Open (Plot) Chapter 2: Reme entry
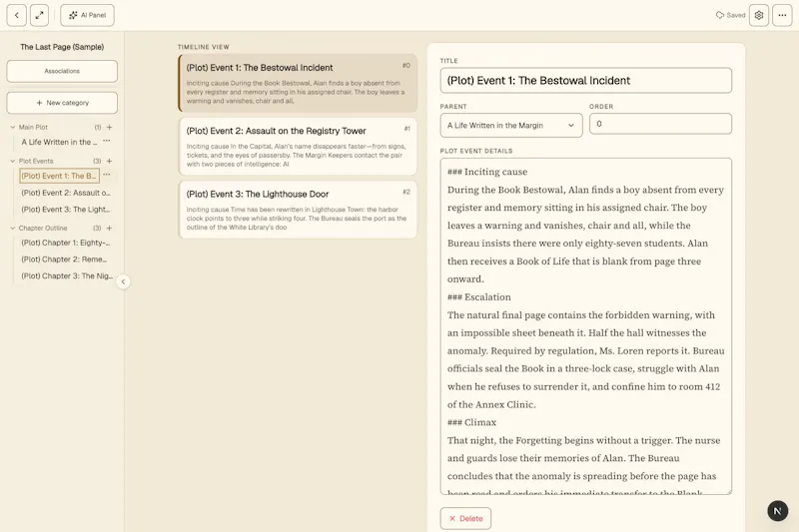Screen dimensions: 799x532 (x=66, y=260)
